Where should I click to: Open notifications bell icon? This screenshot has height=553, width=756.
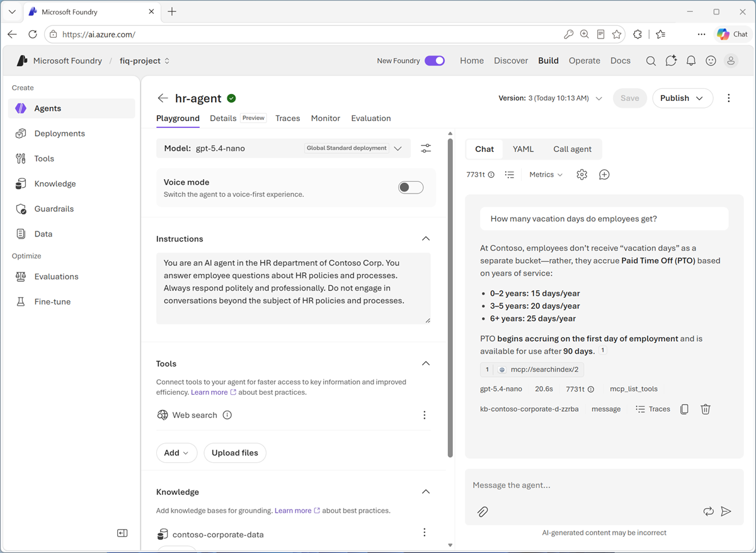tap(691, 61)
